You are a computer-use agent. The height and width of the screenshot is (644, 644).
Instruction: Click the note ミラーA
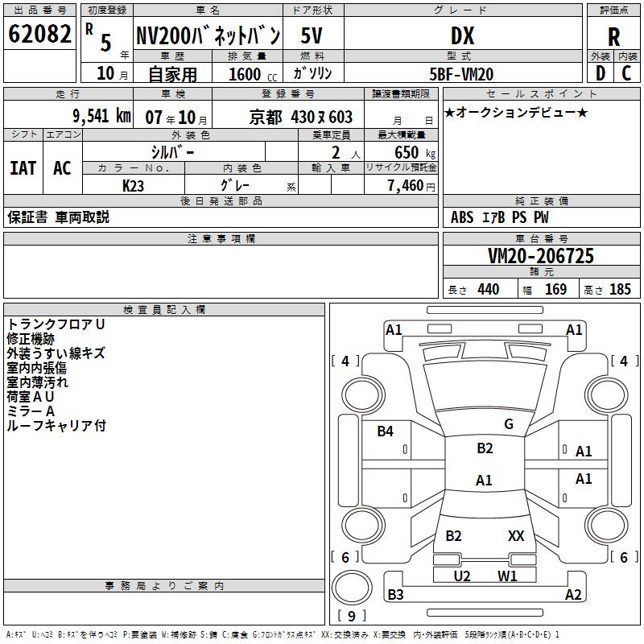click(31, 411)
